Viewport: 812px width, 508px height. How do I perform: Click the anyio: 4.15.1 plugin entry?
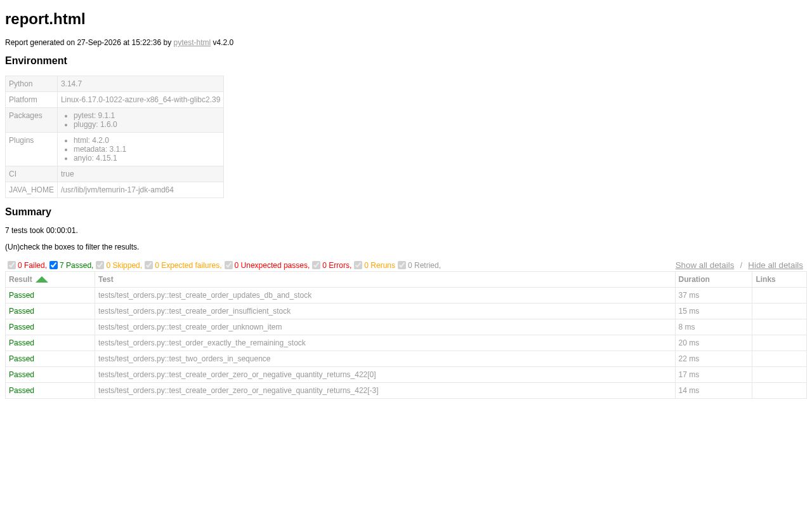point(95,158)
